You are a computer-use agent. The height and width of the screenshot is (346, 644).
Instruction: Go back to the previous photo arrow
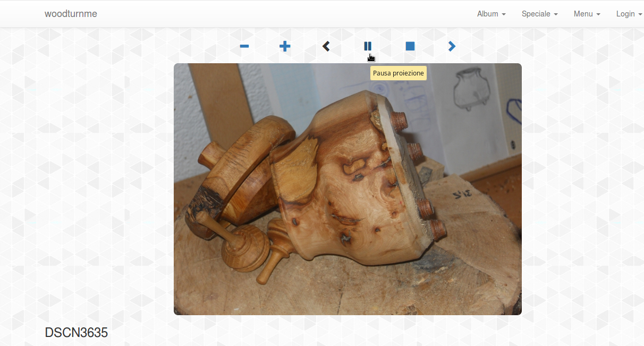pyautogui.click(x=326, y=46)
